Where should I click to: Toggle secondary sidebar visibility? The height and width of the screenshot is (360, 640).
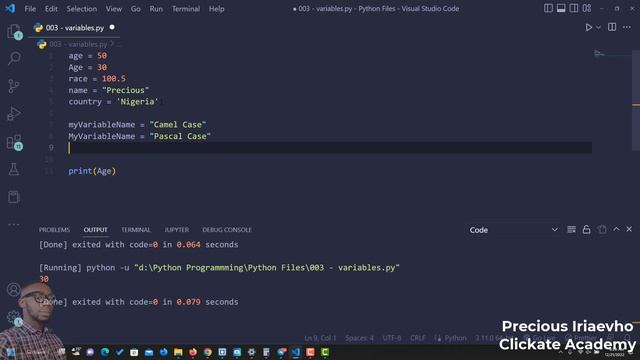pos(573,8)
